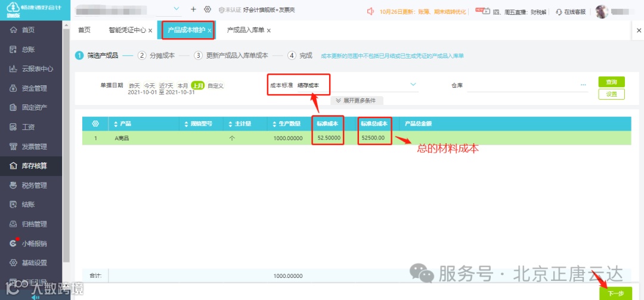644x300 pixels.
Task: Click the date range 2021-10-01 至 2021-10-31
Action: pyautogui.click(x=161, y=92)
